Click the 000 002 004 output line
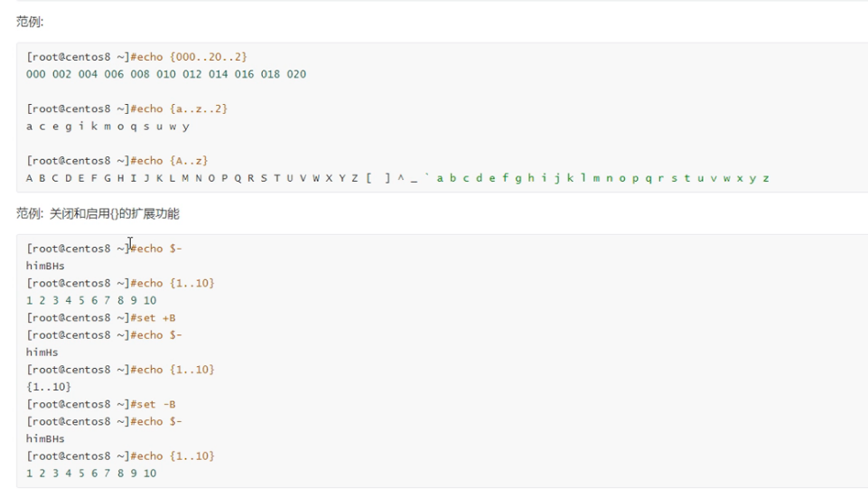Image resolution: width=868 pixels, height=498 pixels. tap(166, 74)
